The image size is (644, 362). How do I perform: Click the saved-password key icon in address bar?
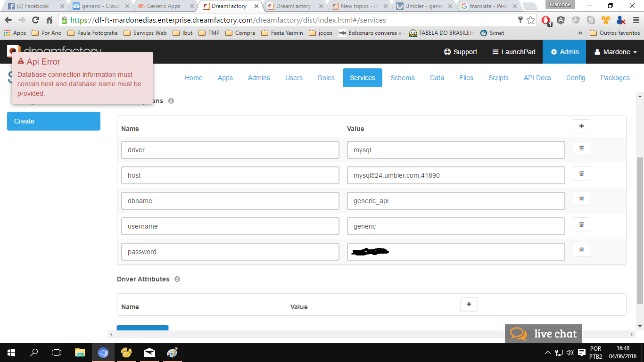[520, 20]
